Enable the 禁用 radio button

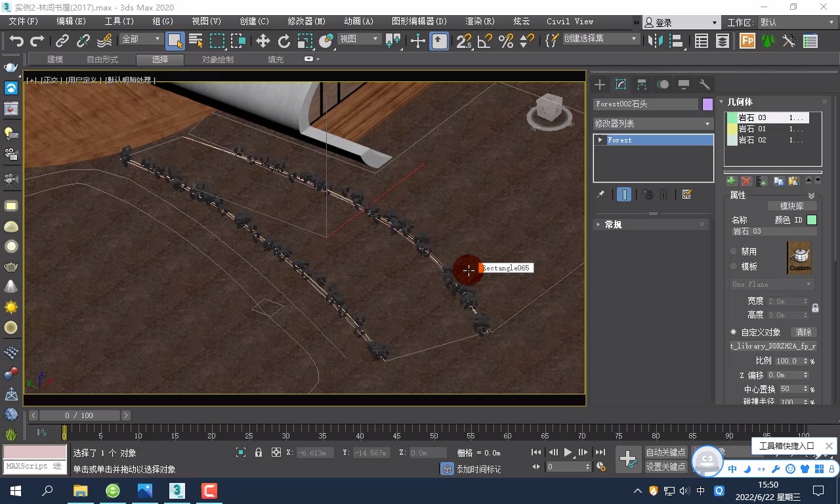734,251
